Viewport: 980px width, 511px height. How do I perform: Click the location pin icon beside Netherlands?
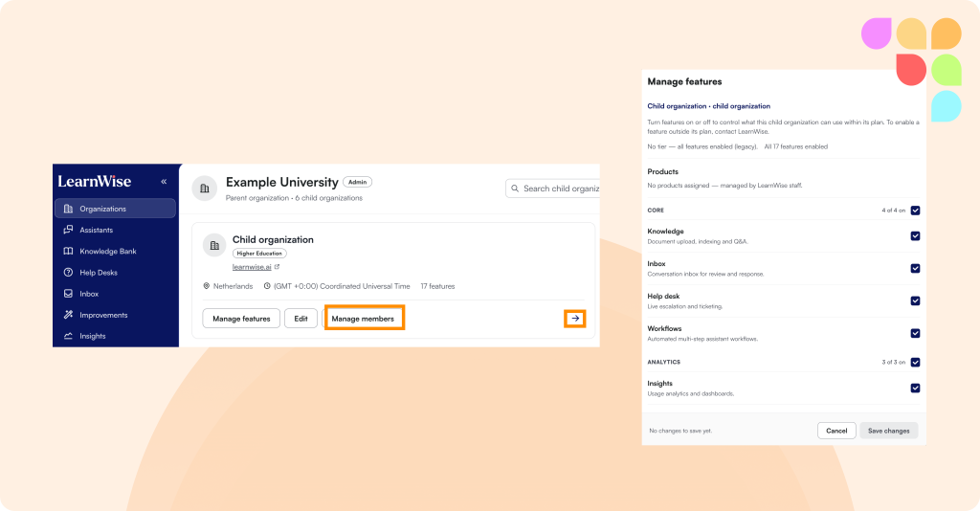pyautogui.click(x=207, y=286)
